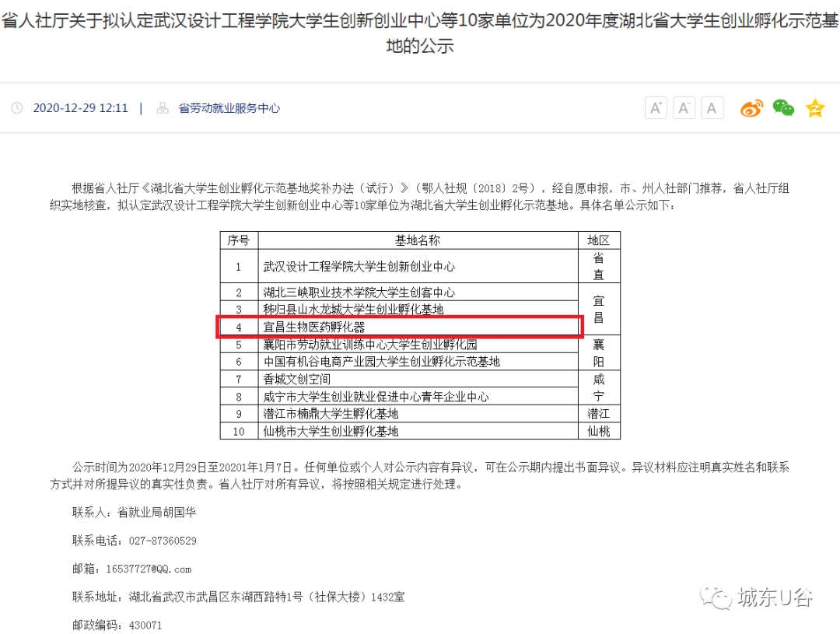
Task: Click the 省直 region cell
Action: click(599, 266)
